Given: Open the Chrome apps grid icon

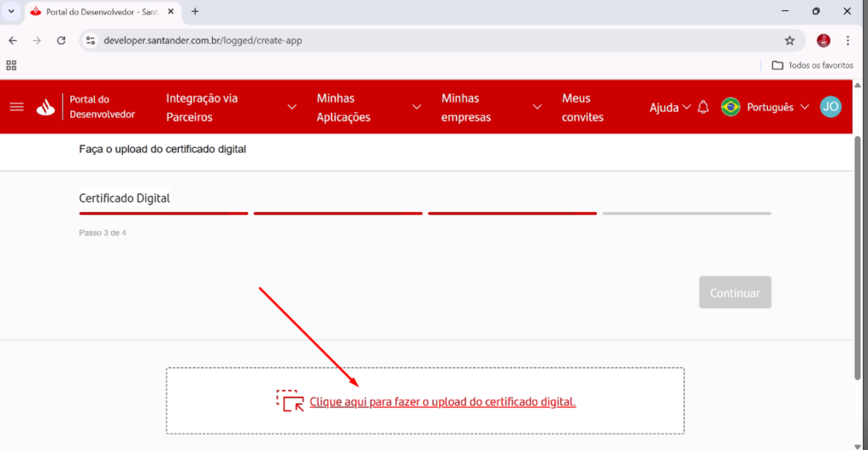Looking at the screenshot, I should (x=12, y=65).
